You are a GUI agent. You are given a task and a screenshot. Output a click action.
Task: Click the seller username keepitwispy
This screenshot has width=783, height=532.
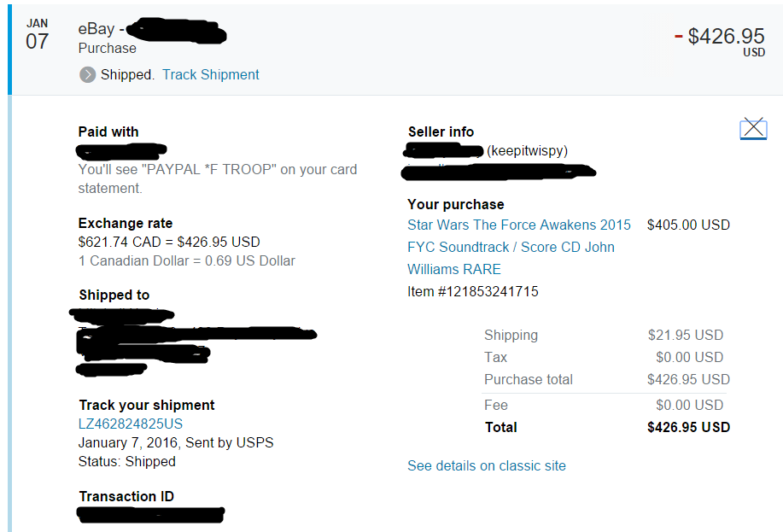tap(527, 151)
